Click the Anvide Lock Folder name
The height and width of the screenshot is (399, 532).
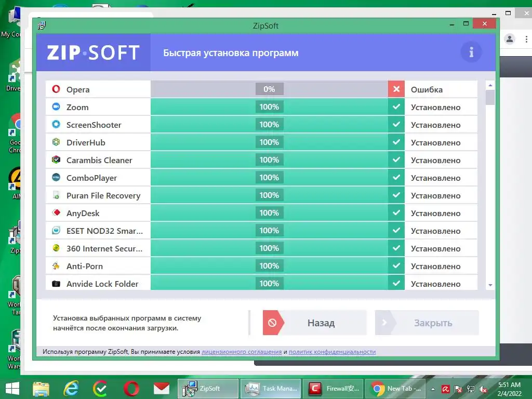click(x=102, y=284)
